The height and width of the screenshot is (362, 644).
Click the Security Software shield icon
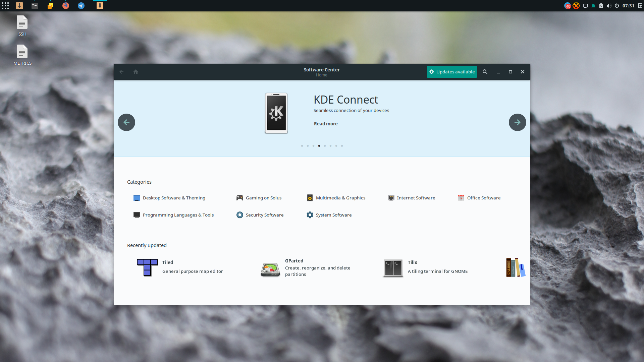tap(239, 215)
